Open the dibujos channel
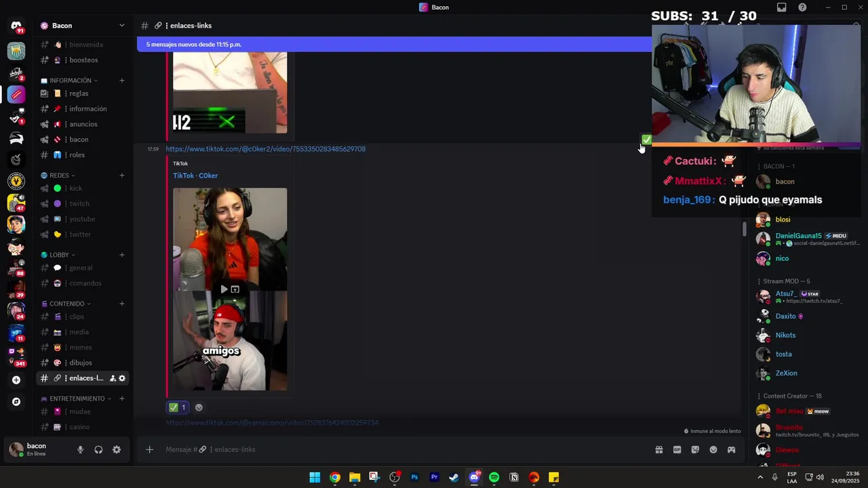The width and height of the screenshot is (868, 488). pos(83,363)
